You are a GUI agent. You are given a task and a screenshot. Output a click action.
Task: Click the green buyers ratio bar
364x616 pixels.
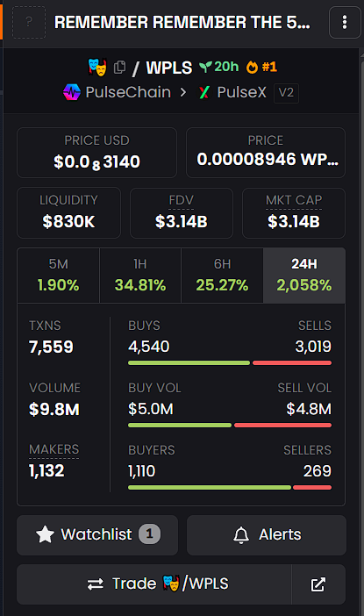(x=210, y=488)
